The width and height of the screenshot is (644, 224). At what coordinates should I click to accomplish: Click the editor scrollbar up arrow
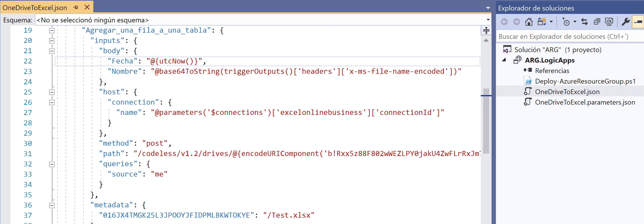(486, 40)
